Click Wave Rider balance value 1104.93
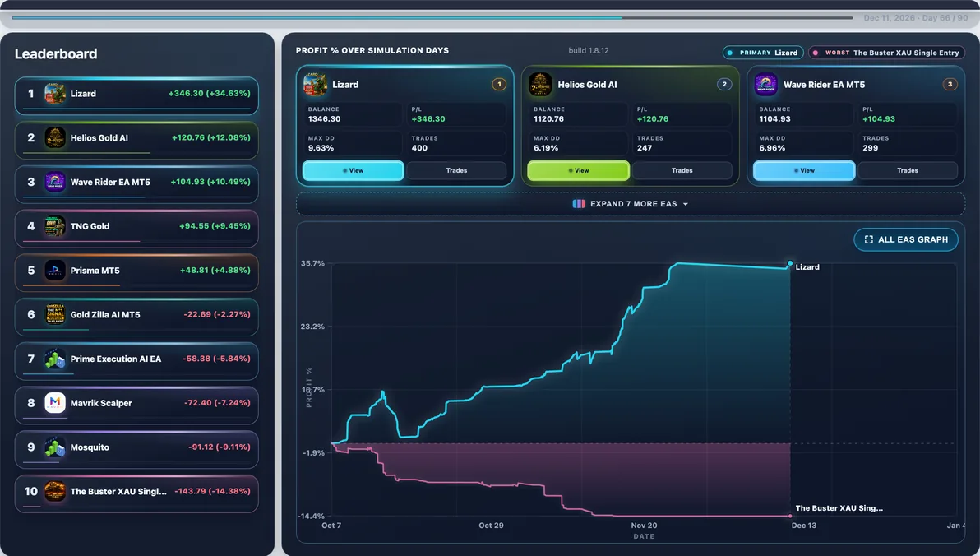Image resolution: width=980 pixels, height=556 pixels. click(x=775, y=118)
